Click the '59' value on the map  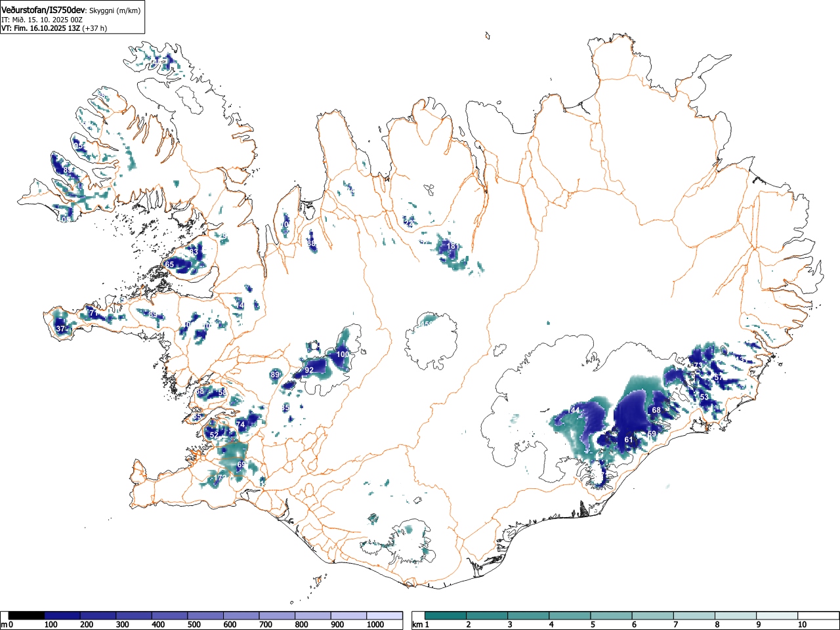(x=652, y=434)
